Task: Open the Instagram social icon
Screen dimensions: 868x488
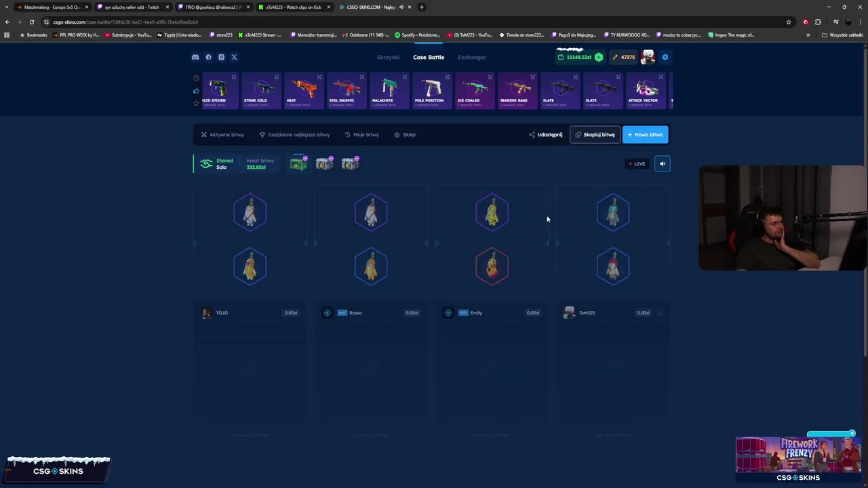Action: click(x=221, y=57)
